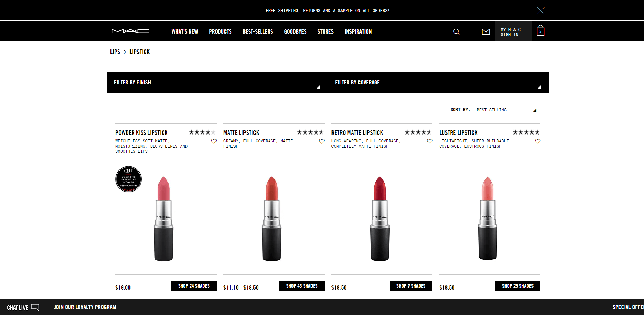Click the 'Weightless soft matte' description text
644x315 pixels.
coord(151,146)
